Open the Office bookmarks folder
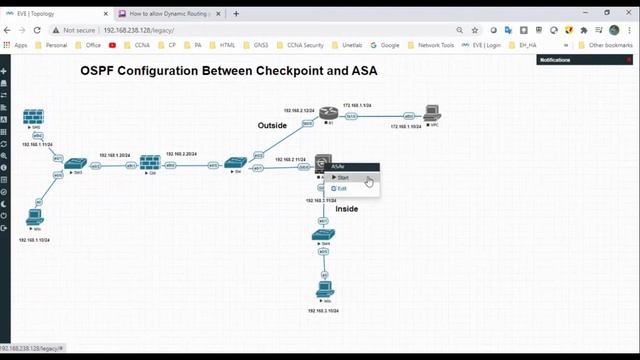This screenshot has width=640, height=360. coord(88,45)
